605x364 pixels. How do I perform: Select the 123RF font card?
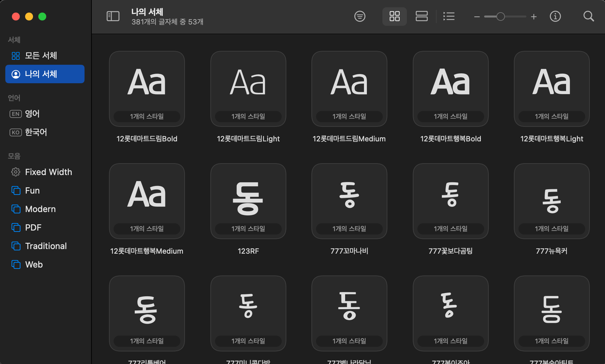(x=248, y=201)
